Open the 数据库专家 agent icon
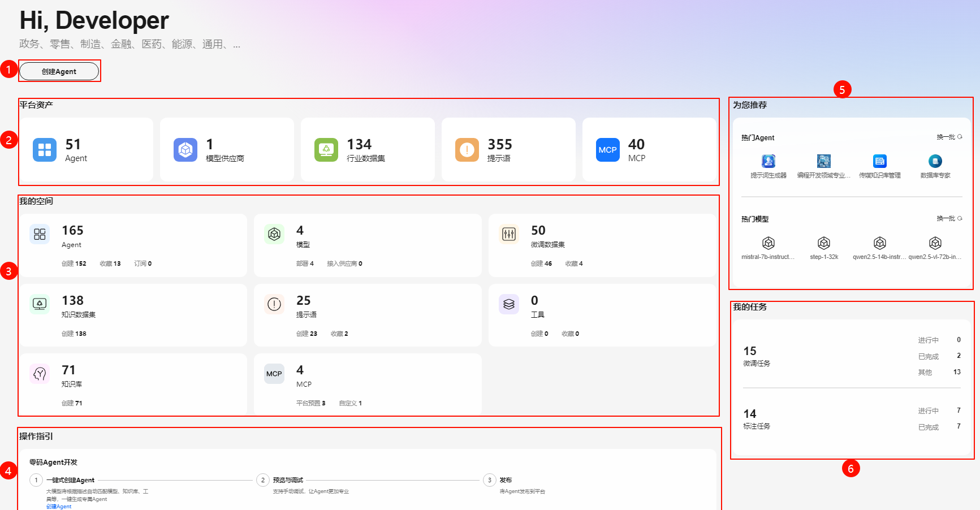 coord(935,162)
